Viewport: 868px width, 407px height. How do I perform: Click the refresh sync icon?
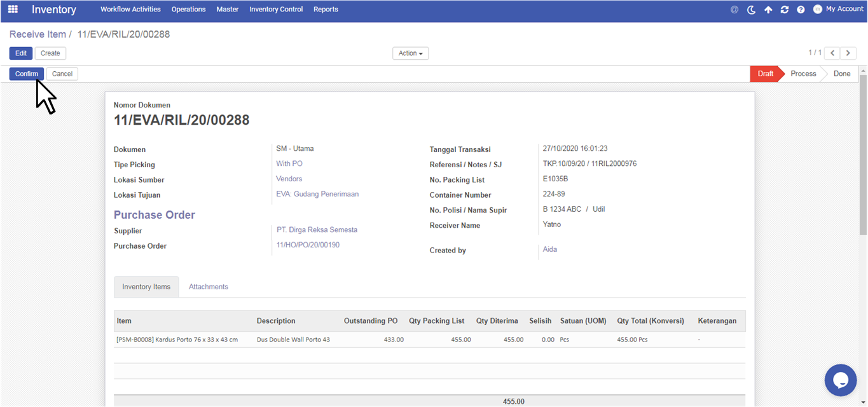click(785, 10)
